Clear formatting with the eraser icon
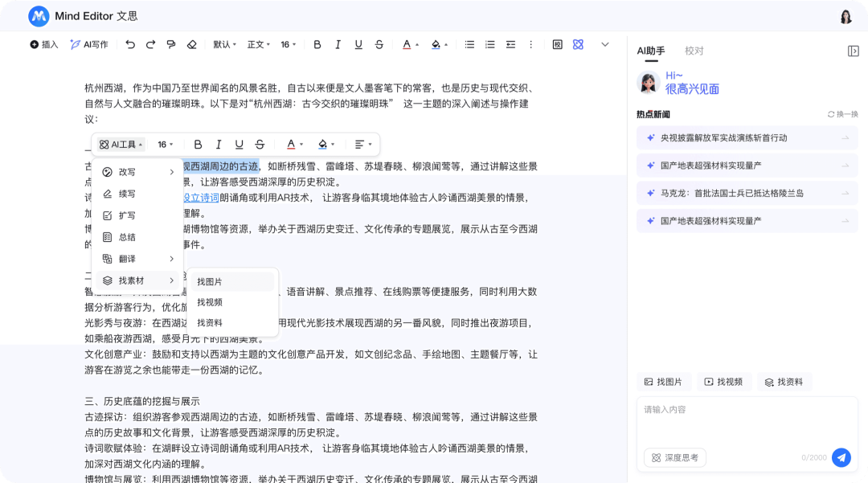Screen dimensions: 868x483 pos(191,45)
